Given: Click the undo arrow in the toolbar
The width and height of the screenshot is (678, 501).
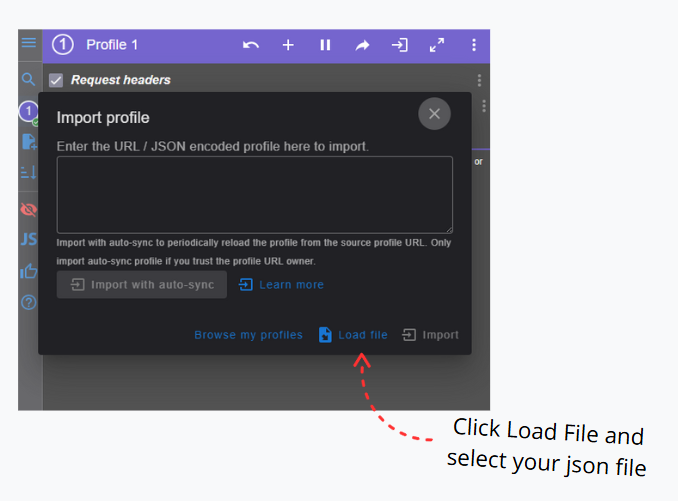Looking at the screenshot, I should tap(251, 45).
